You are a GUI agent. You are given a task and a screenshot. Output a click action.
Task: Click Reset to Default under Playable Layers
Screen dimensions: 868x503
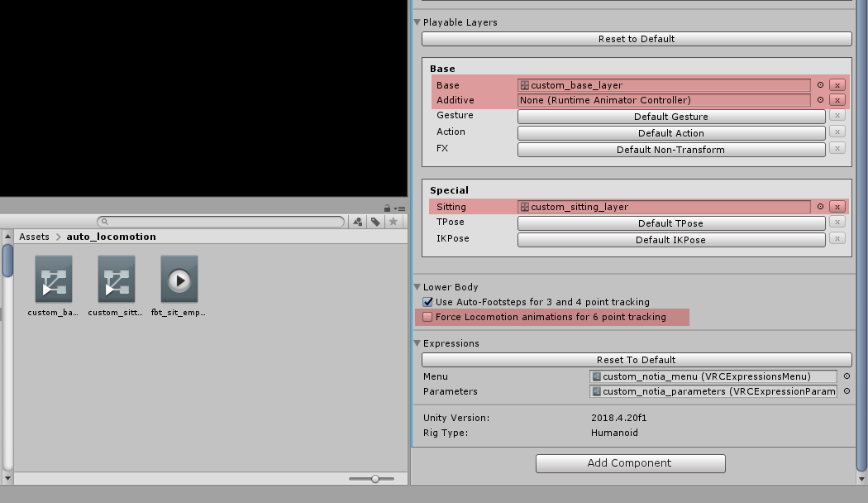point(636,39)
